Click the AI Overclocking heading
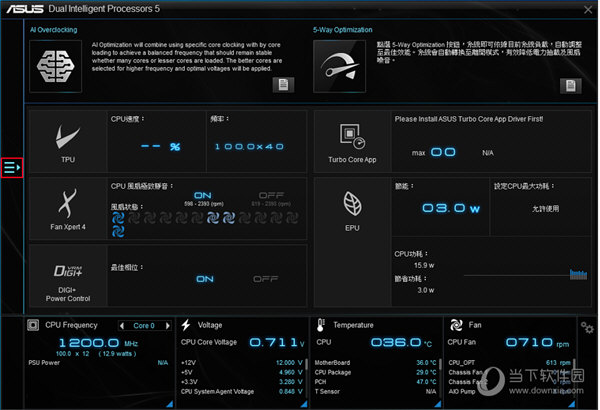Viewport: 600px width, 410px height. [x=54, y=30]
